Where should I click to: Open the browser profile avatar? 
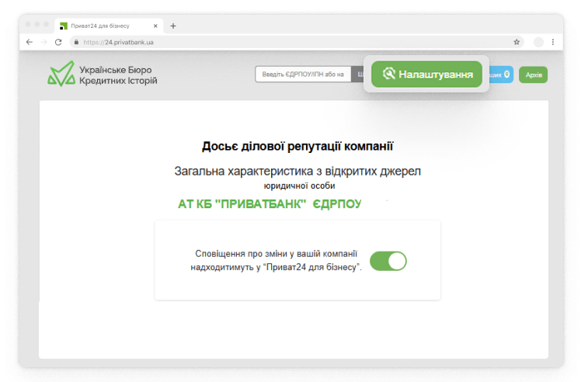(x=539, y=42)
